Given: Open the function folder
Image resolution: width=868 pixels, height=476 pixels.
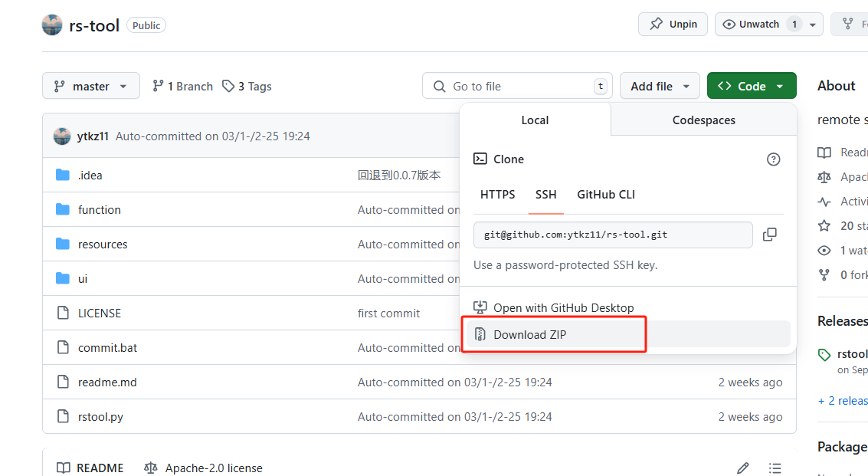Looking at the screenshot, I should [x=100, y=209].
